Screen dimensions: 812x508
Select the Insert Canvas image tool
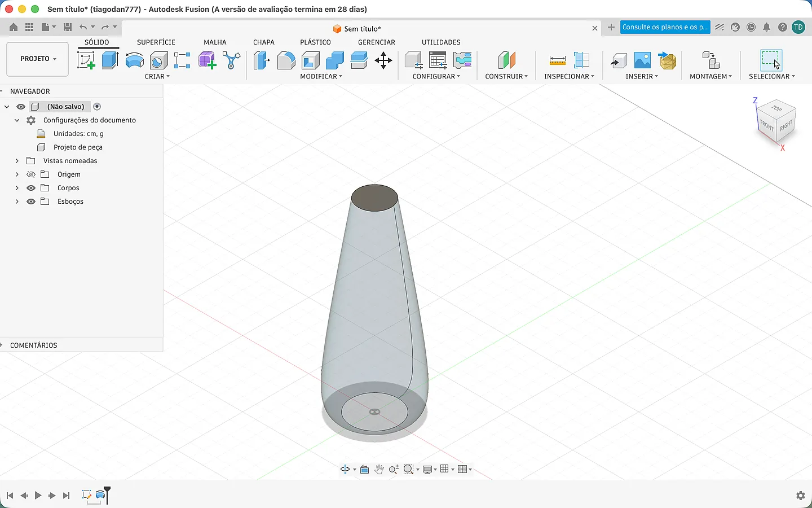pyautogui.click(x=643, y=60)
